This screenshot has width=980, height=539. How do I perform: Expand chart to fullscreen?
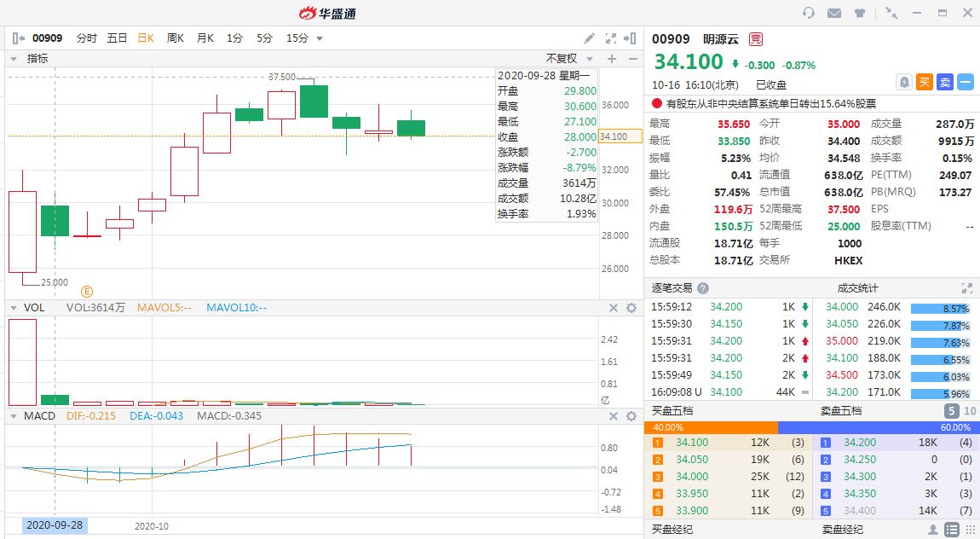610,38
